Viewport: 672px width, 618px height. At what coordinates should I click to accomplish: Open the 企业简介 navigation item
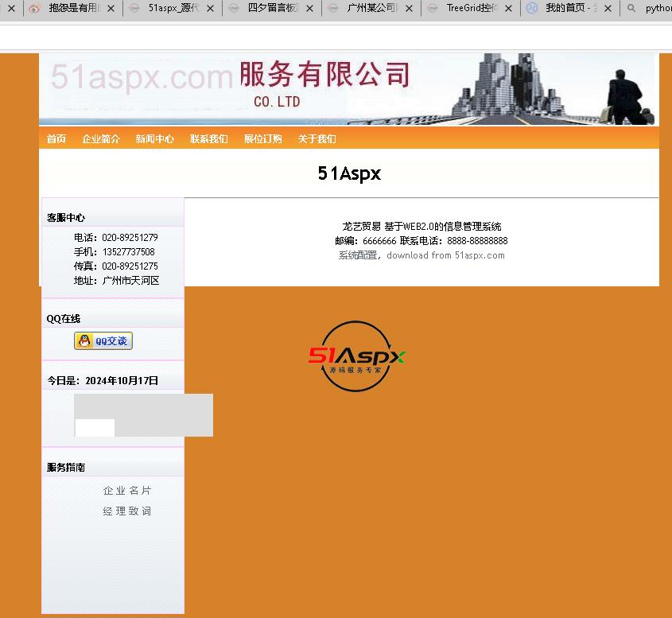101,139
